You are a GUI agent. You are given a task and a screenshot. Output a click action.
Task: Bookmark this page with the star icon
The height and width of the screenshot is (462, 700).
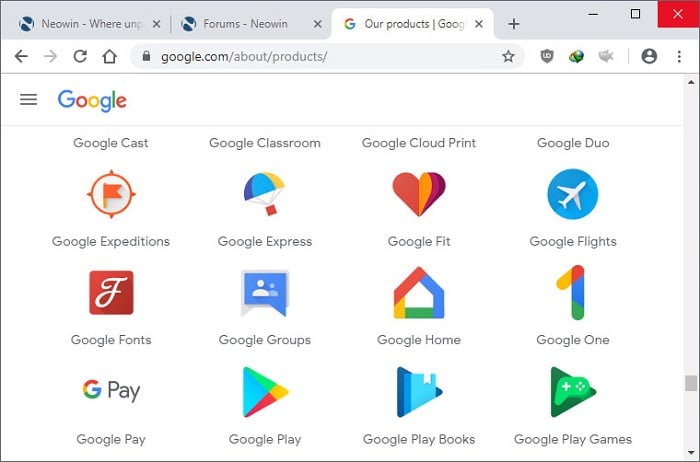(508, 56)
